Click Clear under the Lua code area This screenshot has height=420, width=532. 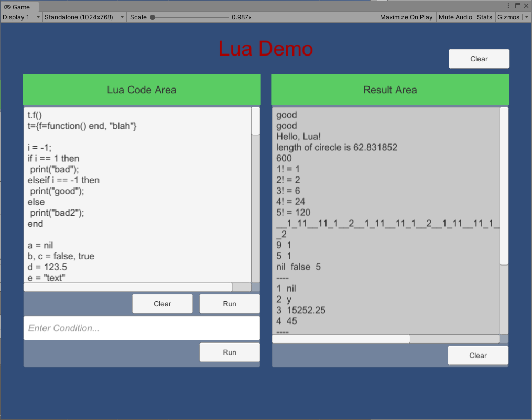162,304
